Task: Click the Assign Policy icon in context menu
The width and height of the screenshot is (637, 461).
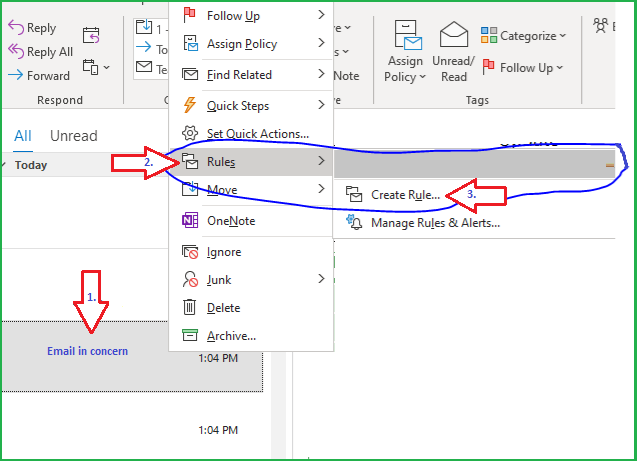Action: pyautogui.click(x=190, y=43)
